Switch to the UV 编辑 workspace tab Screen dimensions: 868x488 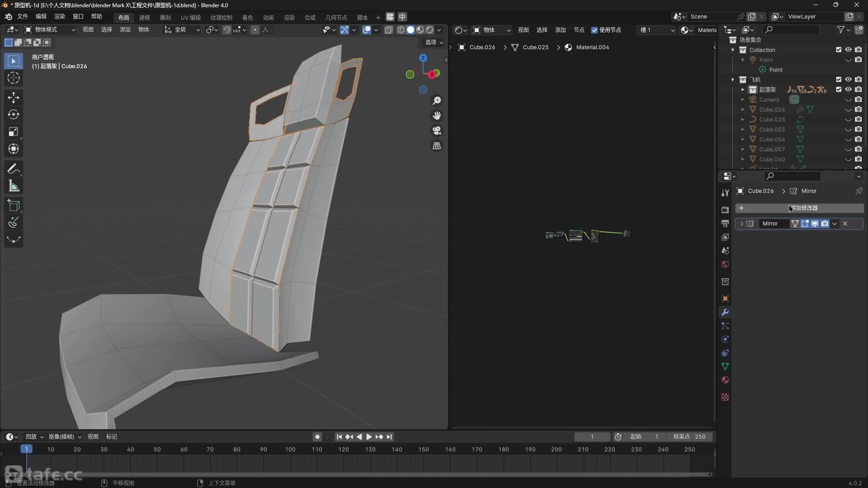tap(191, 17)
